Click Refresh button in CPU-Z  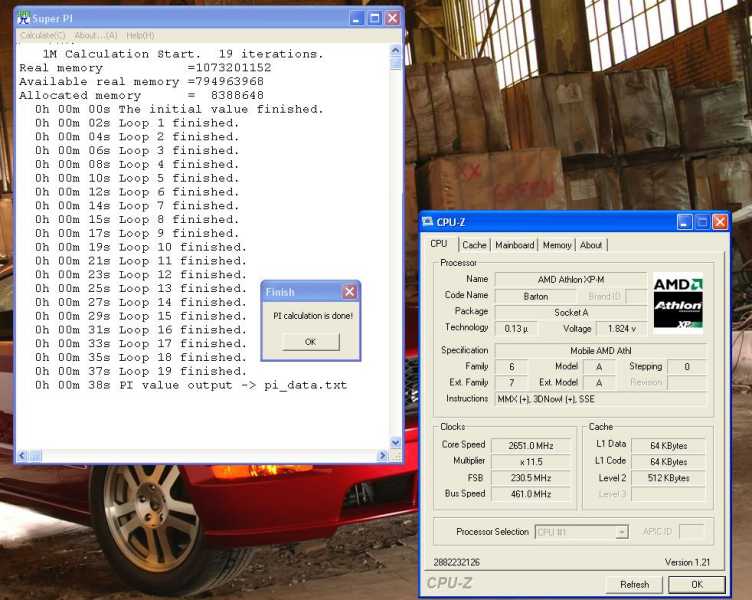coord(634,585)
